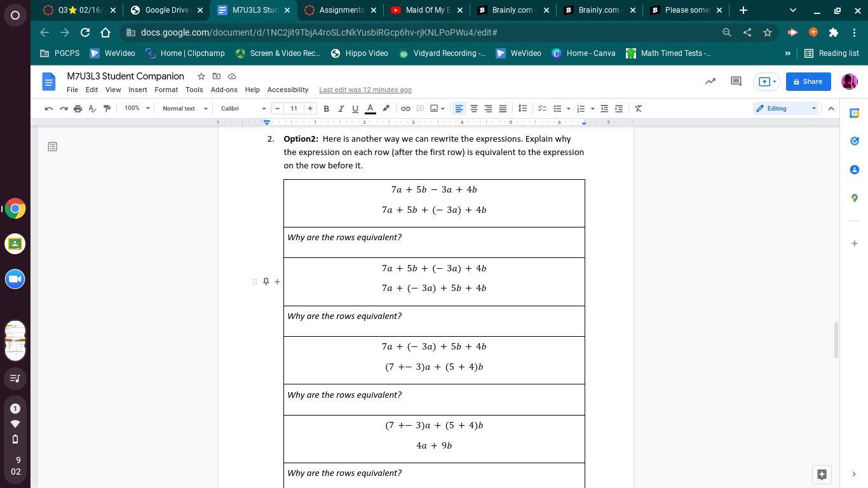
Task: Click the Google Classroom icon in the shelf
Action: [x=15, y=244]
